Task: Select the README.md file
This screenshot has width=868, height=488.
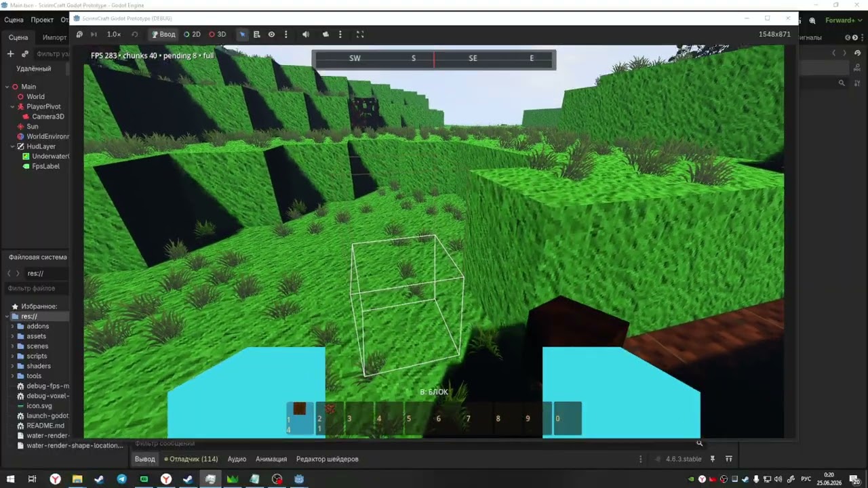Action: [x=45, y=426]
